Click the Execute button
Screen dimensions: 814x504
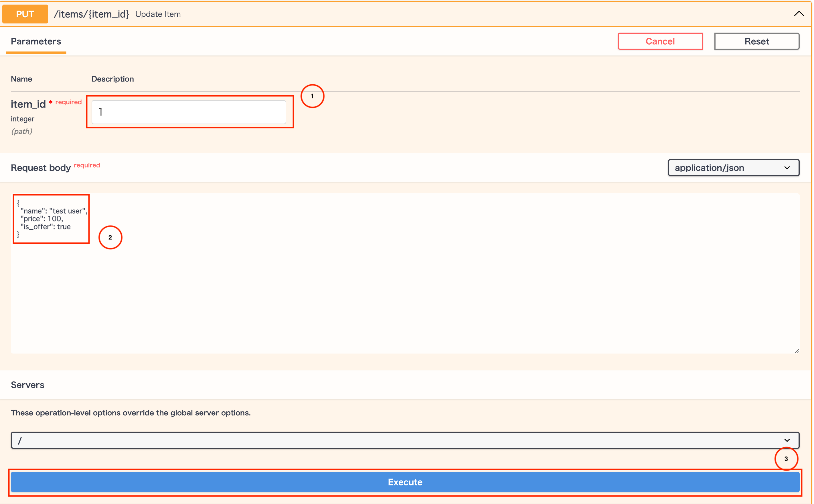[x=404, y=482]
